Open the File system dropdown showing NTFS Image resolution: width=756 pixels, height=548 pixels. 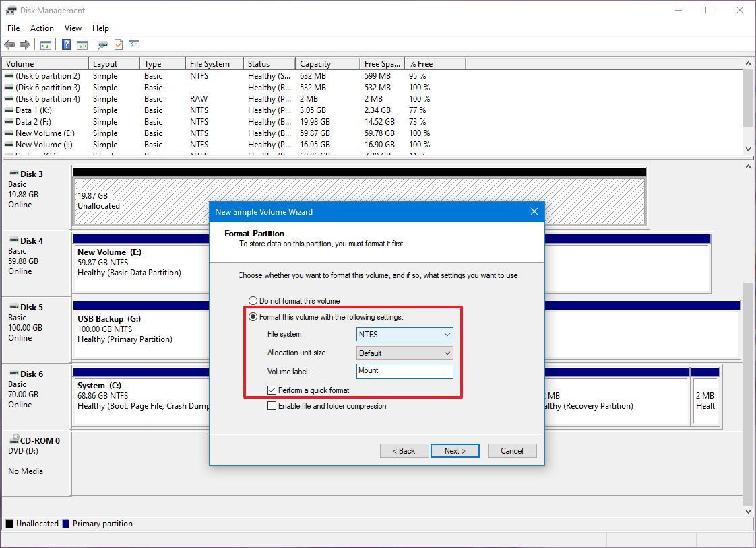404,334
